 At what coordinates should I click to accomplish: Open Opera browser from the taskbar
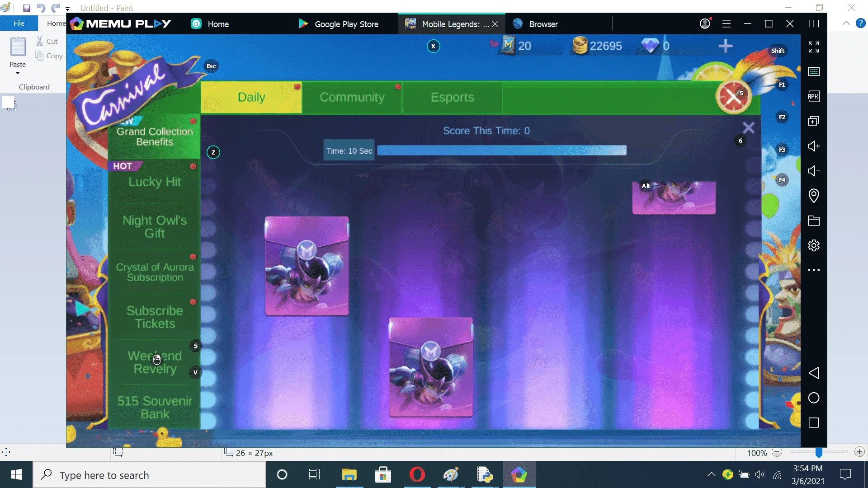tap(417, 475)
